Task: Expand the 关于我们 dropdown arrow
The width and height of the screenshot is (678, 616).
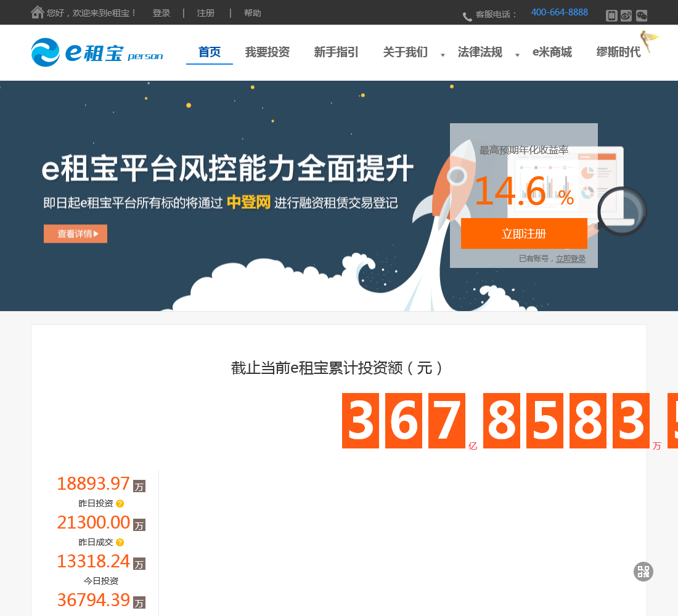Action: click(443, 55)
